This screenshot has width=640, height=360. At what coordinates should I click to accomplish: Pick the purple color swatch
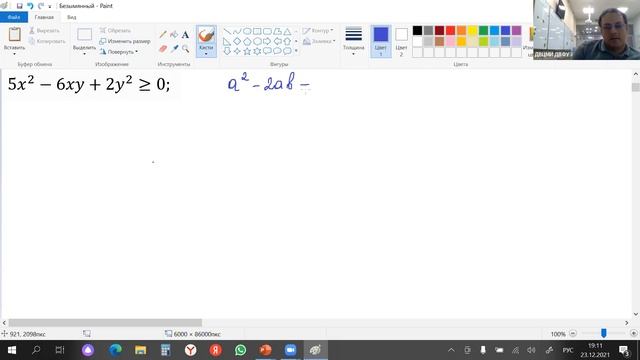click(x=516, y=31)
